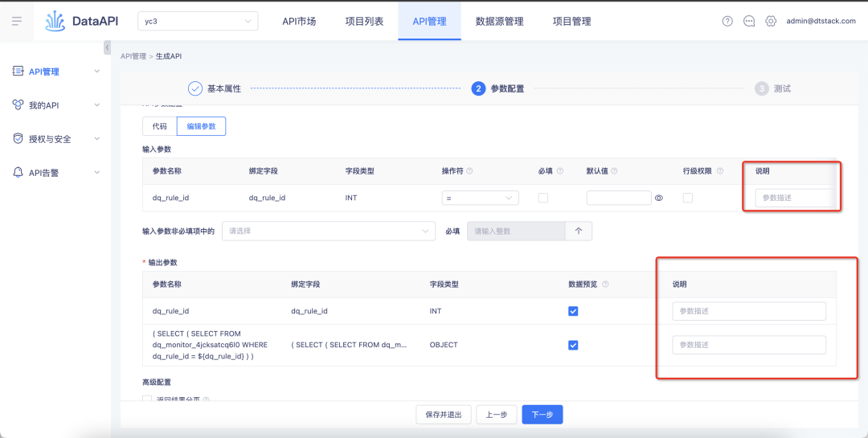Click the 授权与安全 shield icon
This screenshot has height=438, width=868.
click(18, 138)
